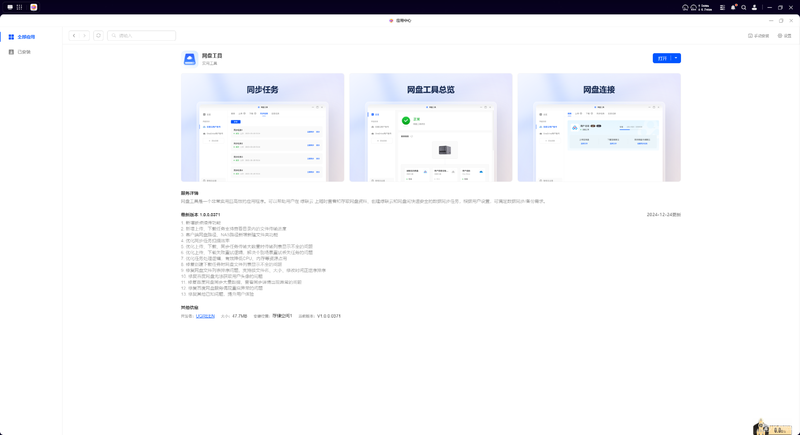
Task: Click the 2024-12-24 update date text
Action: (663, 215)
